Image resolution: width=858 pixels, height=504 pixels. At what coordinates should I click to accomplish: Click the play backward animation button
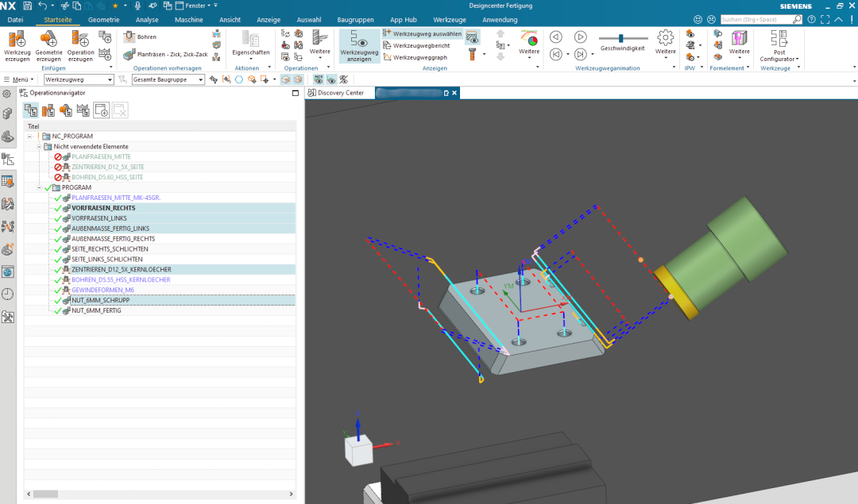(x=556, y=37)
